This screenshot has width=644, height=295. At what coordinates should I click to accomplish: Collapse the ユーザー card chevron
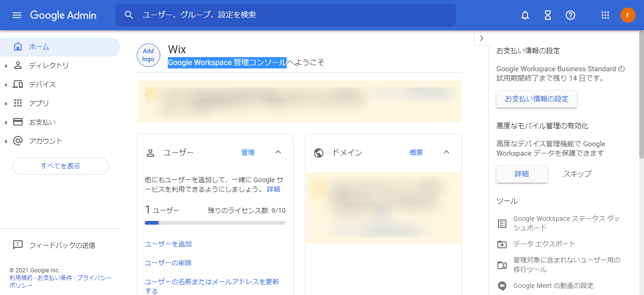click(278, 152)
